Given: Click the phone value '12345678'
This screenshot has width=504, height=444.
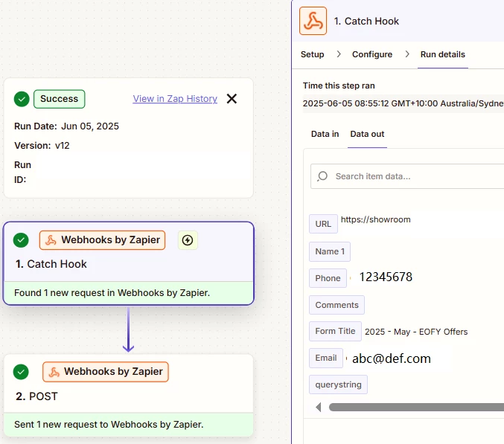Looking at the screenshot, I should coord(386,277).
